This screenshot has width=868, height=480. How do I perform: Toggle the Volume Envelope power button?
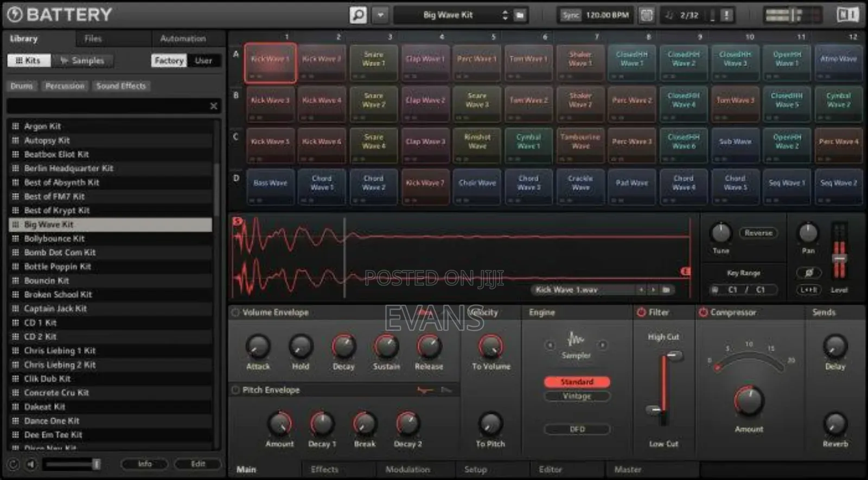[x=235, y=312]
